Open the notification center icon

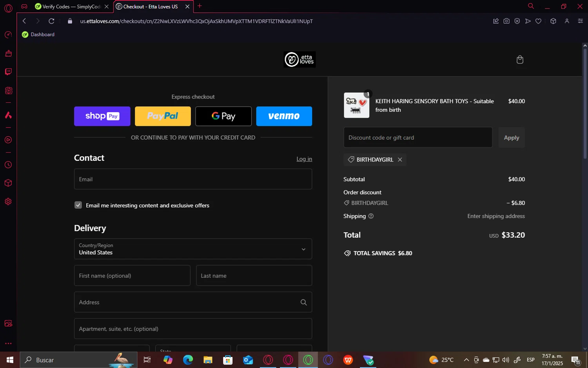(576, 360)
